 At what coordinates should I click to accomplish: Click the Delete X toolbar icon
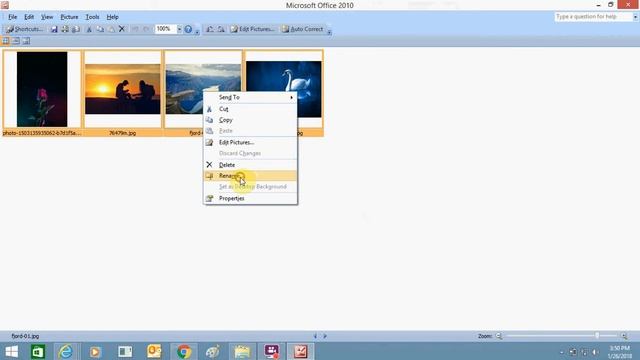coord(122,29)
